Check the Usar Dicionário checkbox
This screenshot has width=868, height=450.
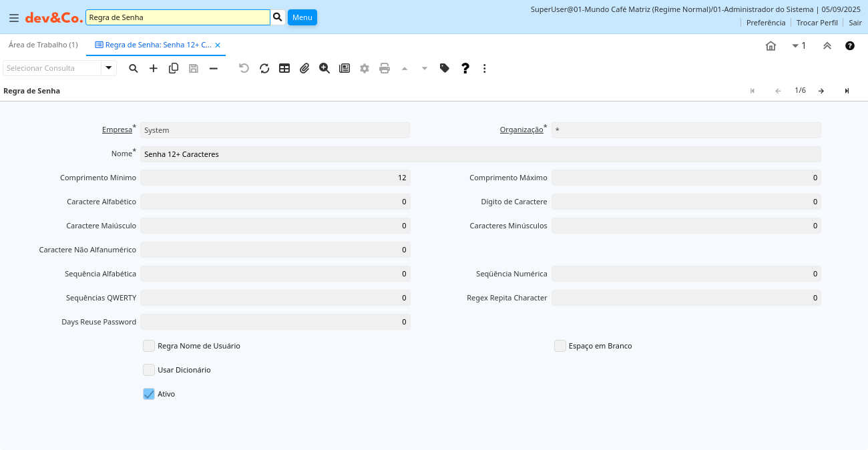tap(149, 370)
